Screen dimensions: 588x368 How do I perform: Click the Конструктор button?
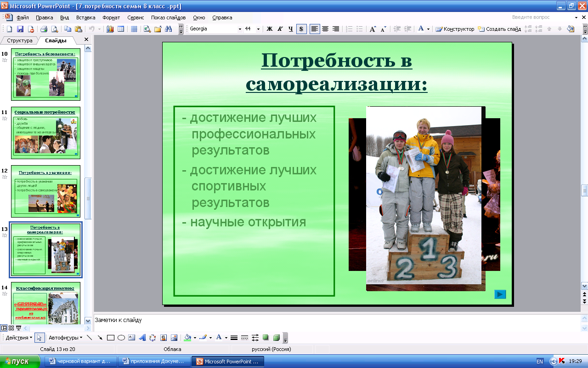click(x=455, y=29)
